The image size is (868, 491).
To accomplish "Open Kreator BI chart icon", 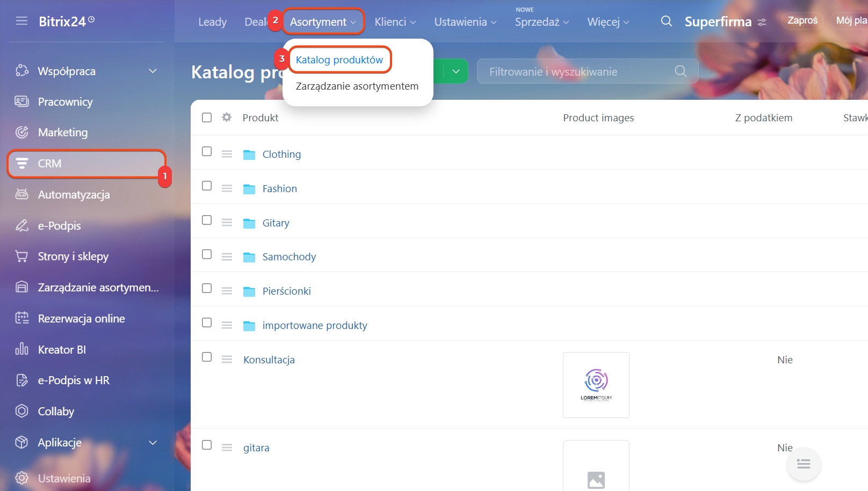I will pyautogui.click(x=22, y=349).
